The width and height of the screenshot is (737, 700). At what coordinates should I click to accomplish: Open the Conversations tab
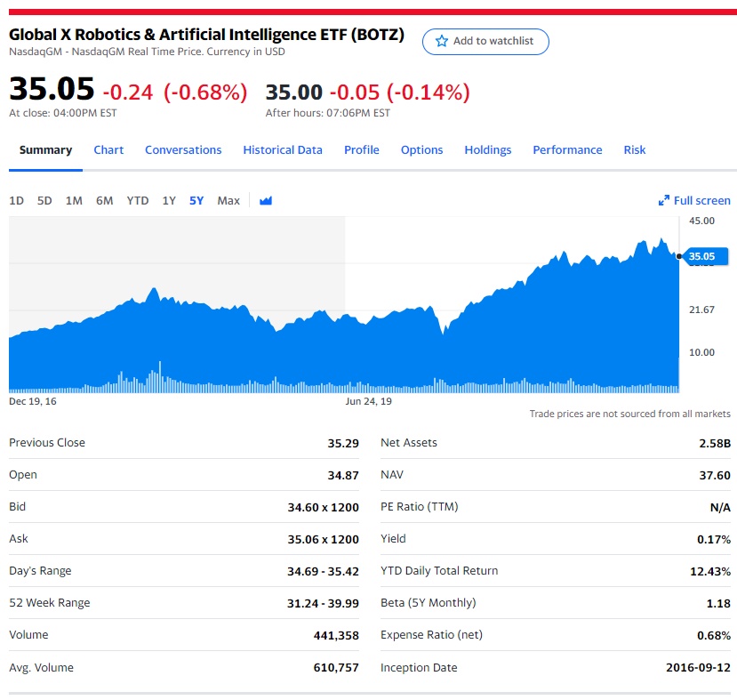(x=183, y=150)
